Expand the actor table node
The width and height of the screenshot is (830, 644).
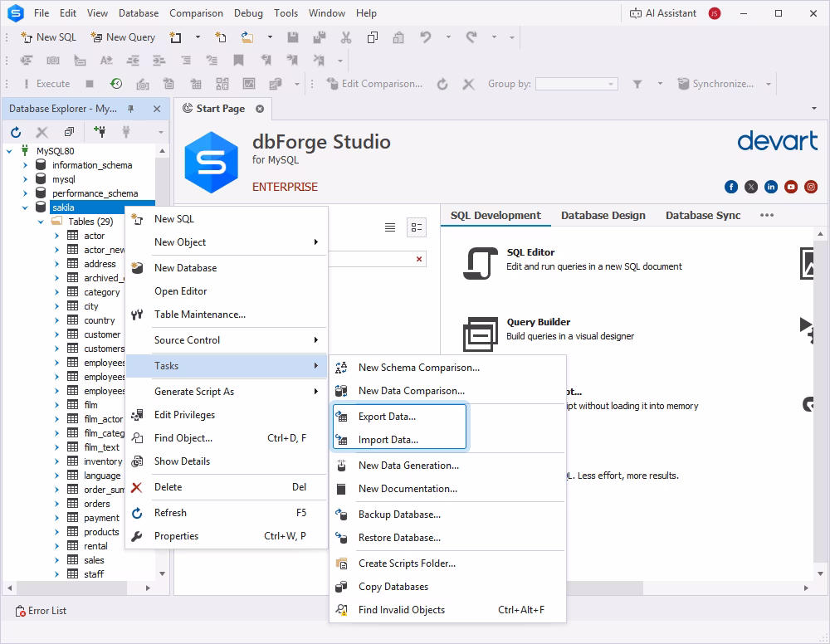[x=56, y=236]
